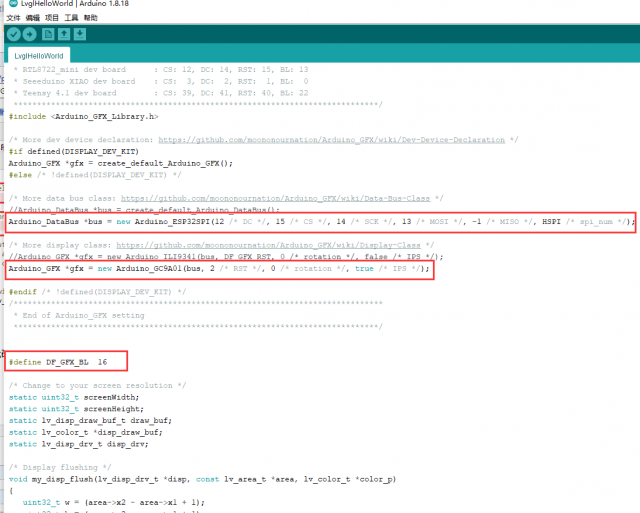This screenshot has width=640, height=513.
Task: Open the 帮助 (Help) menu
Action: click(91, 18)
